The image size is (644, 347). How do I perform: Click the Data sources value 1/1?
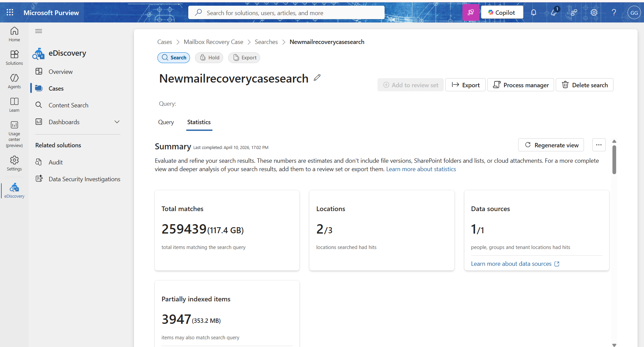pyautogui.click(x=477, y=229)
